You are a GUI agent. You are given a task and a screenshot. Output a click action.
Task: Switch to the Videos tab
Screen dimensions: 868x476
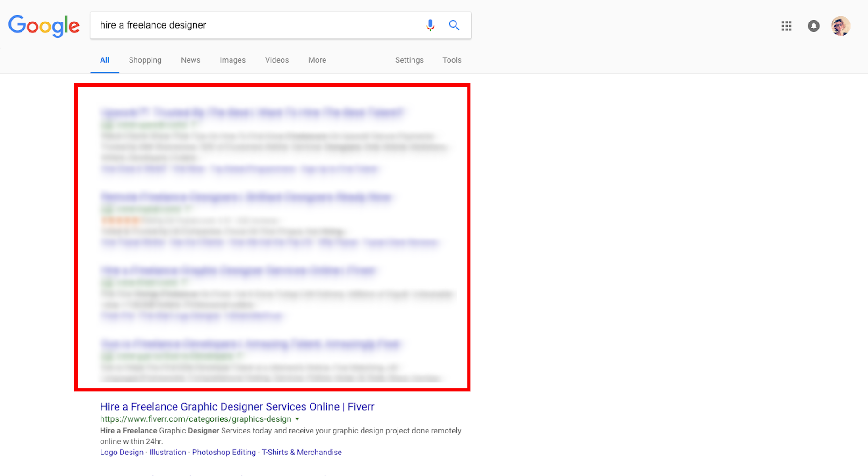point(277,60)
